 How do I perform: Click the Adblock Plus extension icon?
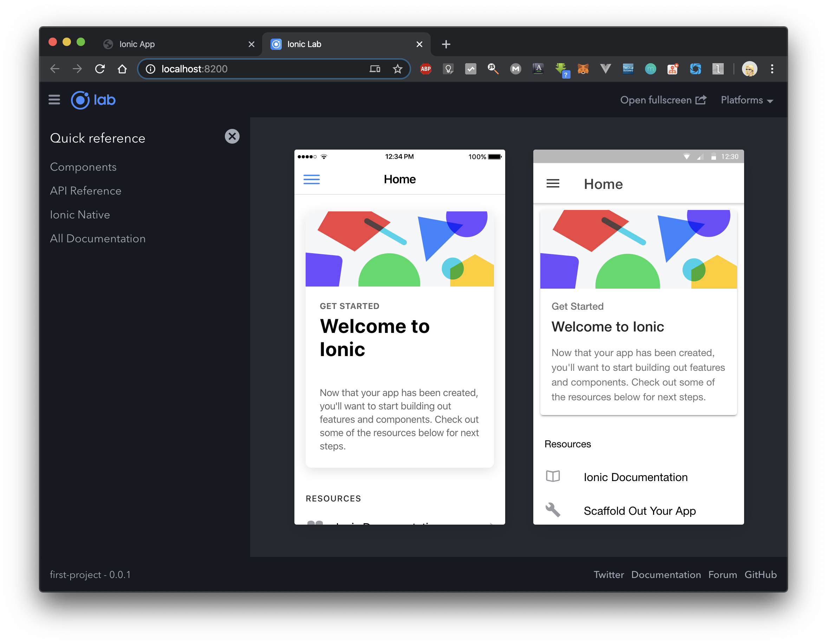pos(425,69)
